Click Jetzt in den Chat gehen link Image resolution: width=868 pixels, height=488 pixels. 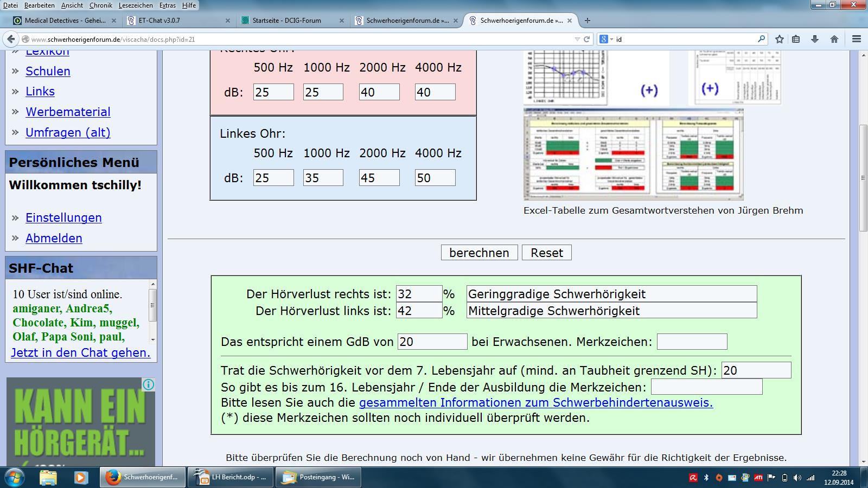point(80,352)
